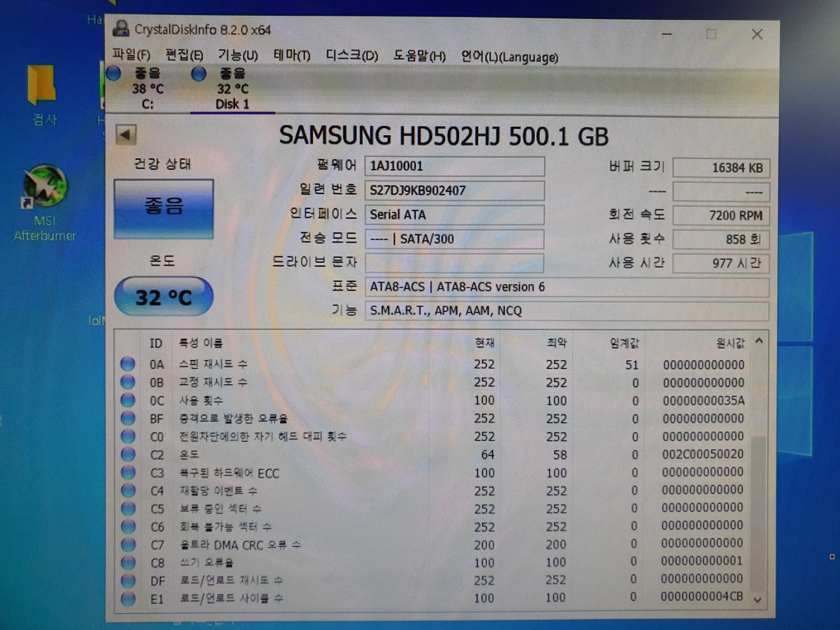Click the 좋음 health status button

pos(164,209)
